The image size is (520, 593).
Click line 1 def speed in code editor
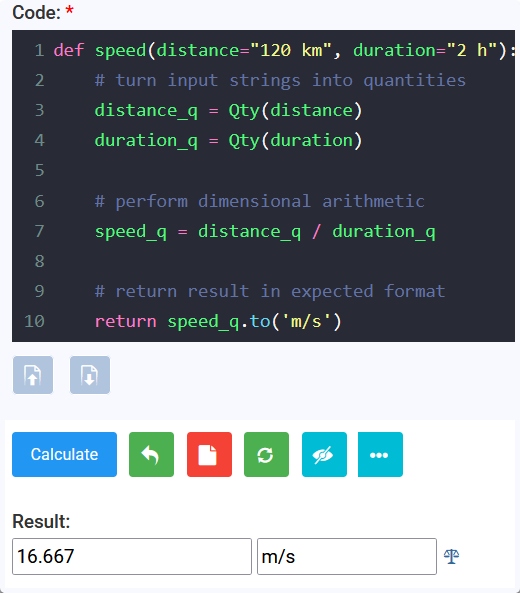click(x=284, y=50)
